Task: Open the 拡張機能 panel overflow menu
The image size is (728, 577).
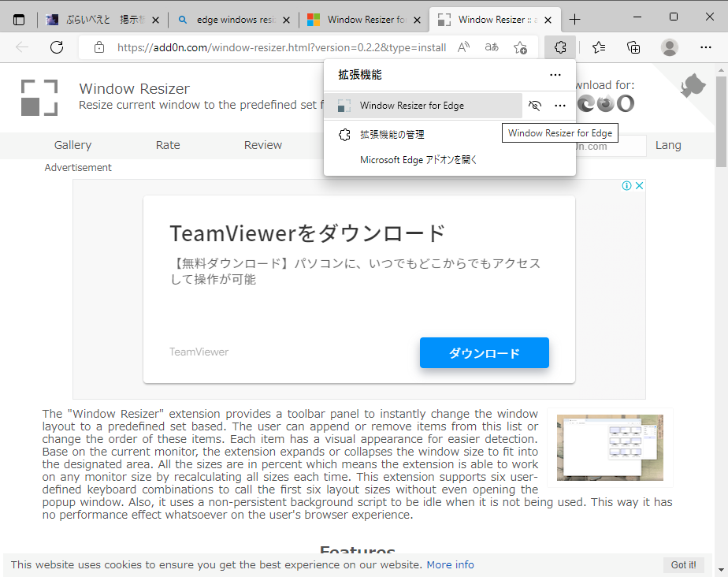Action: 555,75
